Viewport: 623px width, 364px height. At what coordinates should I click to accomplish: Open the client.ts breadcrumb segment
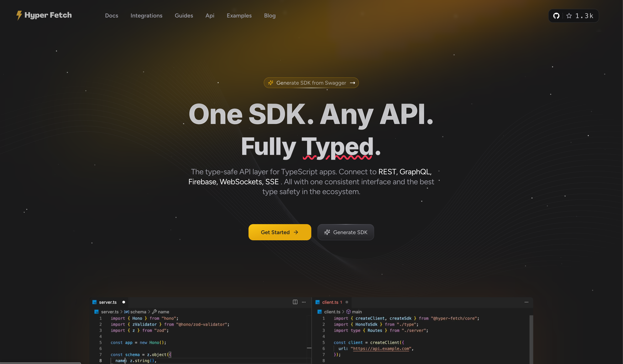[x=332, y=312]
